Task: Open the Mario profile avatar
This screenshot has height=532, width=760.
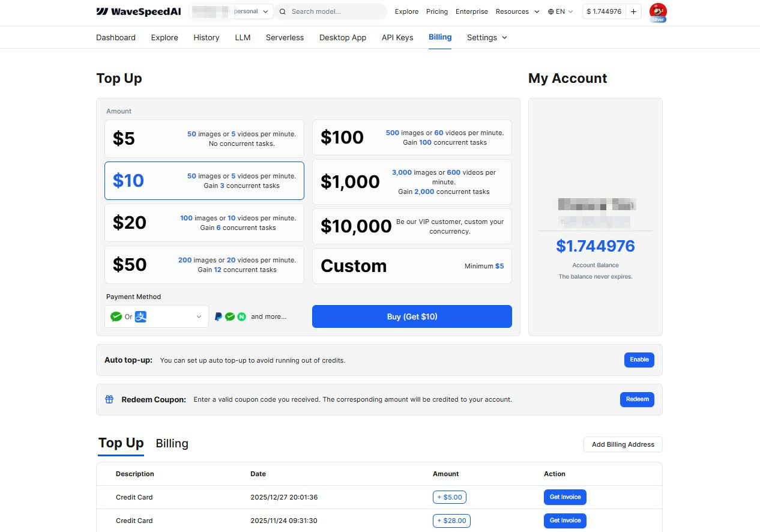Action: pos(658,11)
